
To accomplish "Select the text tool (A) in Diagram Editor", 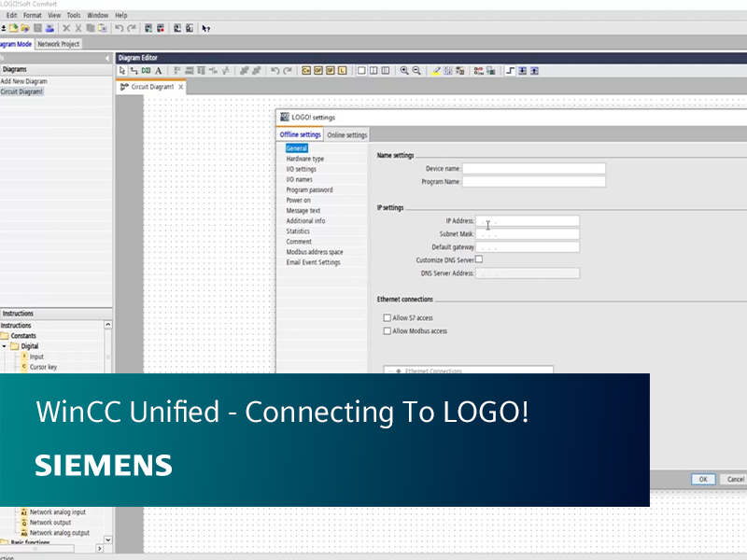I will (158, 70).
